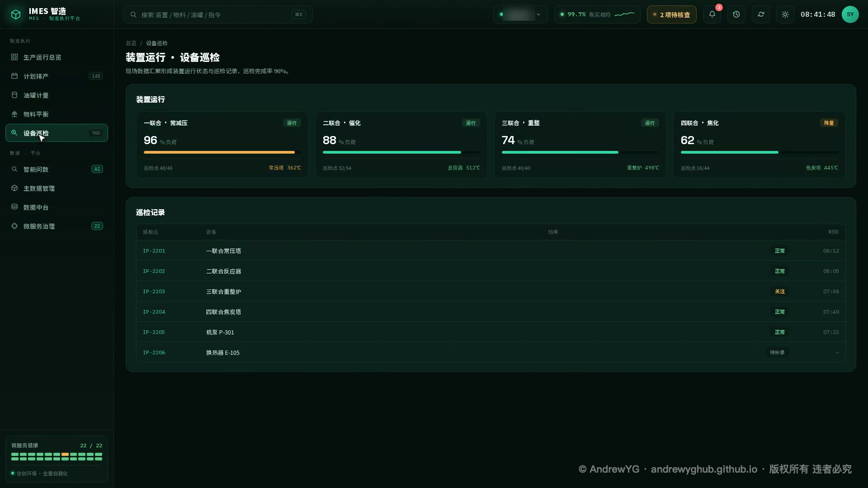Click the AI badge on 智能问数

97,169
